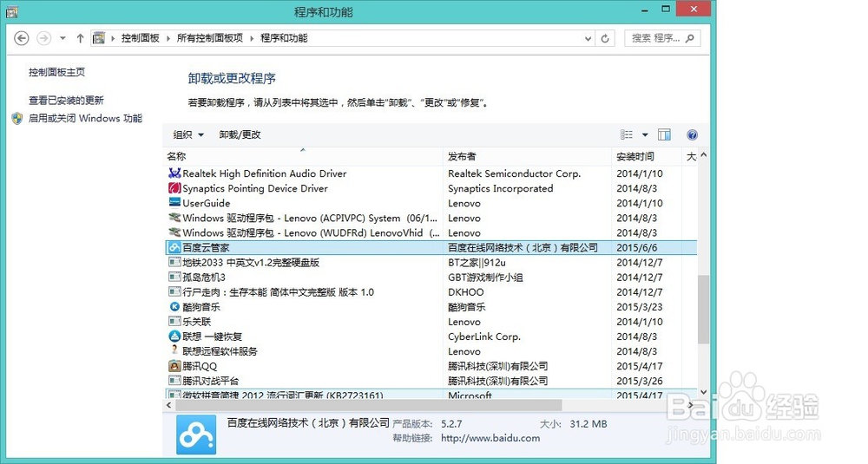Open the view options dropdown arrow
The image size is (868, 464).
[x=645, y=135]
